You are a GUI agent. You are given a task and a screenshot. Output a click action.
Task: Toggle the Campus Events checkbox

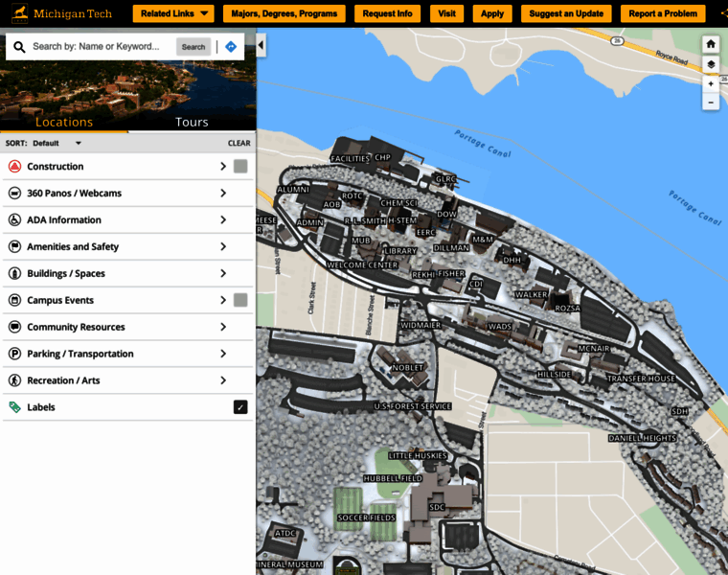[x=240, y=300]
